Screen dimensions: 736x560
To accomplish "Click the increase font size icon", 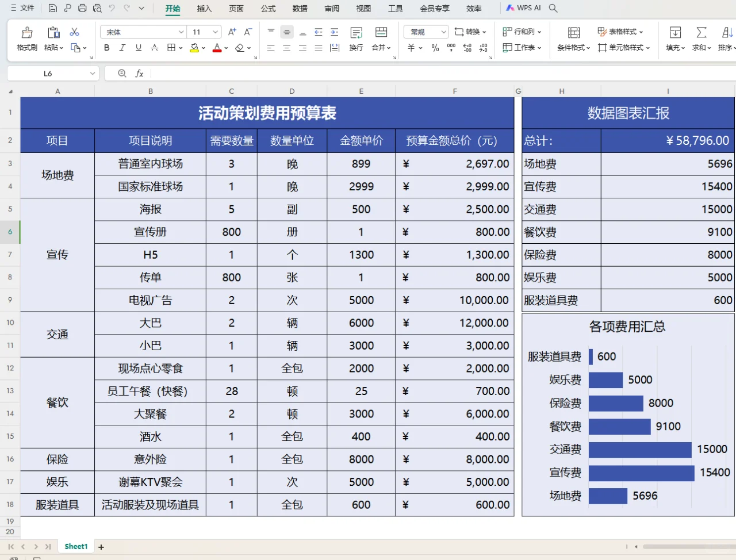I will [232, 32].
